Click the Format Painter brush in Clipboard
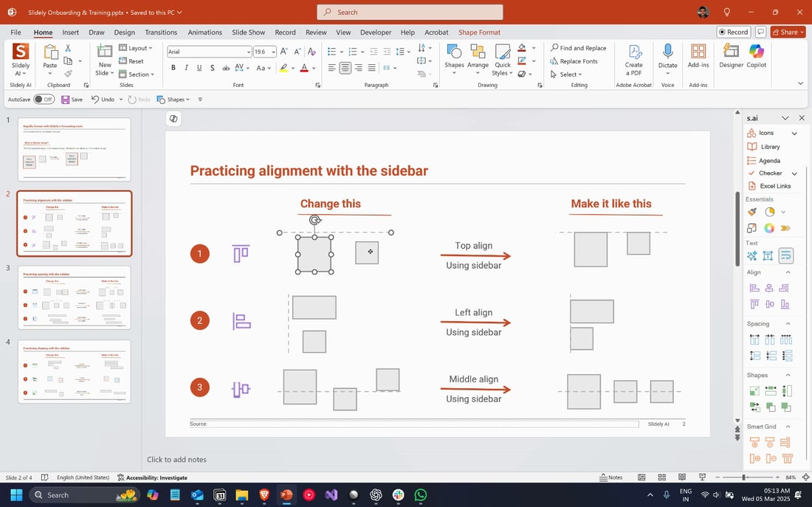 click(68, 74)
